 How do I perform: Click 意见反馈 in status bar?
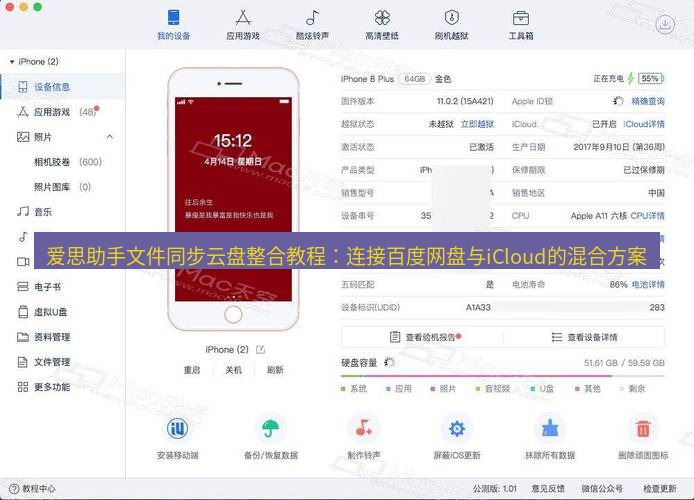pyautogui.click(x=548, y=488)
